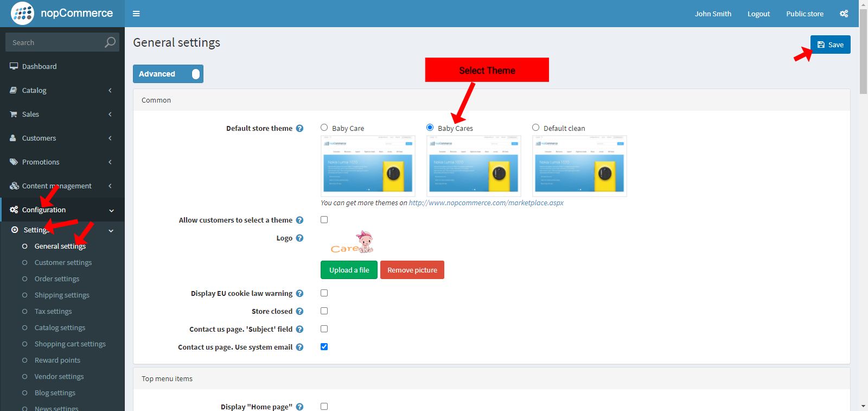Viewport: 868px width, 411px height.
Task: Show help for Contact us 'Subject' field
Action: (299, 329)
